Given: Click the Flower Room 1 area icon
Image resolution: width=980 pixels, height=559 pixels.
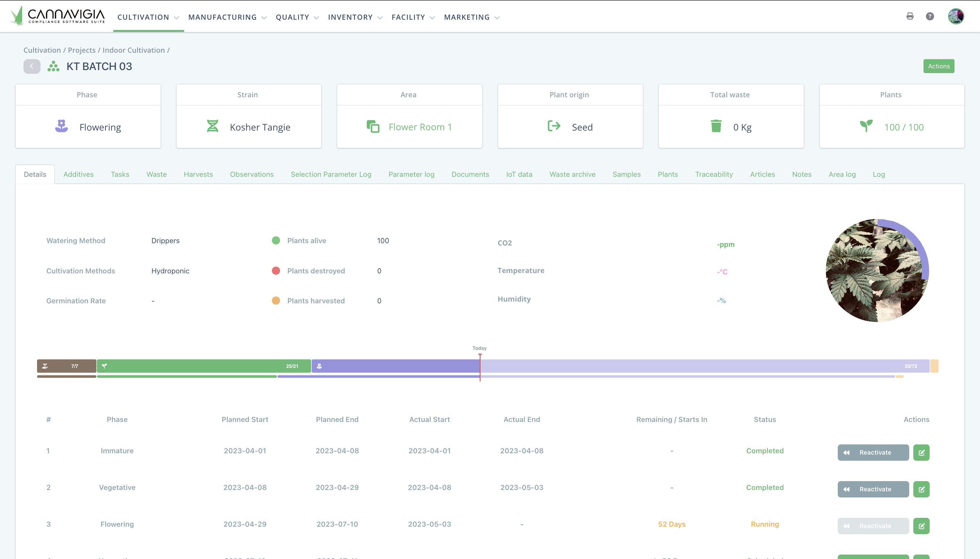Looking at the screenshot, I should pyautogui.click(x=373, y=126).
